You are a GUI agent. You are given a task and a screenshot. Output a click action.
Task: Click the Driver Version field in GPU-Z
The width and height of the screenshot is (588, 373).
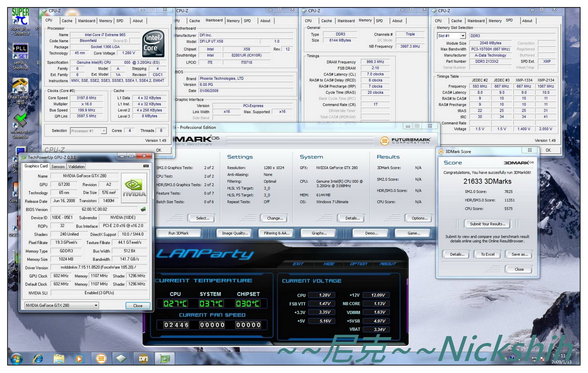point(99,268)
